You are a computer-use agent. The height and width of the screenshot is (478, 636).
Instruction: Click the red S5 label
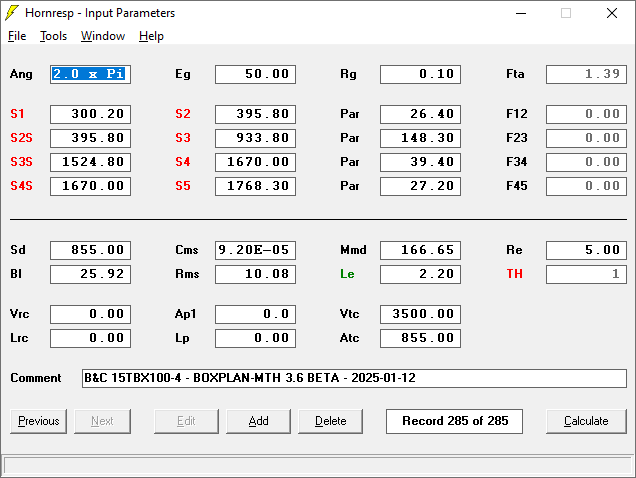point(183,186)
